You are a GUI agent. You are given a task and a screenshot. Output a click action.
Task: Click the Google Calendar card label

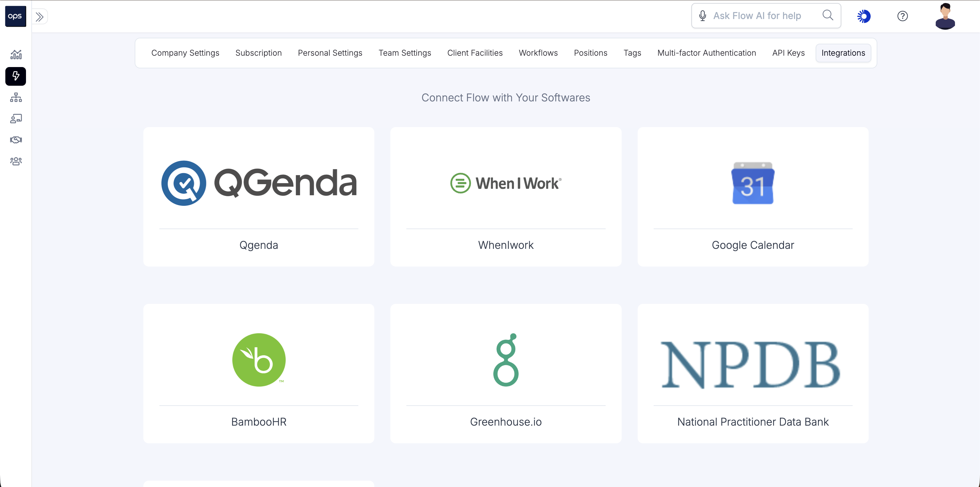click(753, 245)
